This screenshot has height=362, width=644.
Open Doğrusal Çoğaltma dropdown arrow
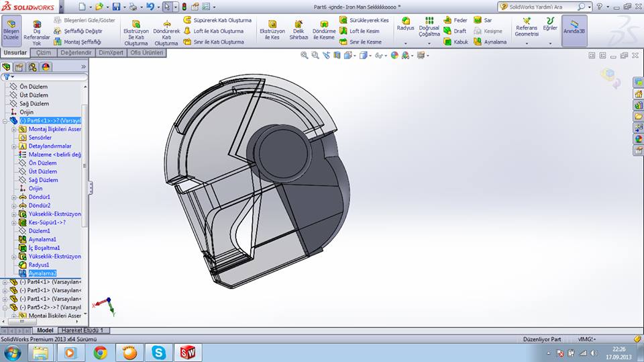point(429,44)
